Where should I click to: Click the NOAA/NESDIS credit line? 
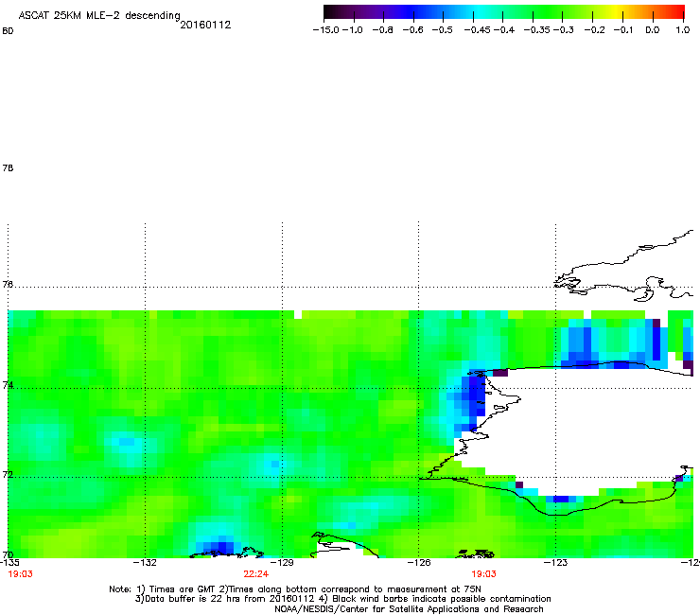click(409, 609)
